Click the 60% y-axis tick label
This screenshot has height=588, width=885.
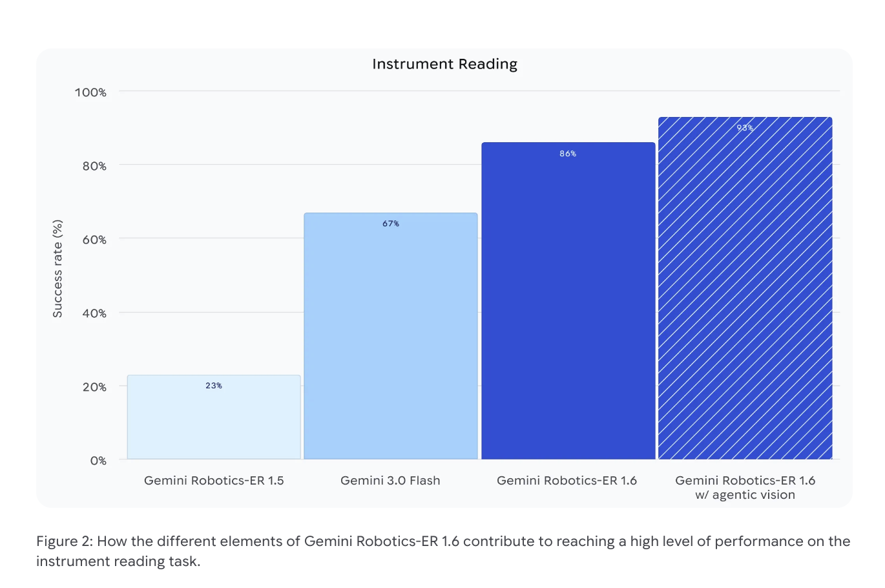pos(94,240)
